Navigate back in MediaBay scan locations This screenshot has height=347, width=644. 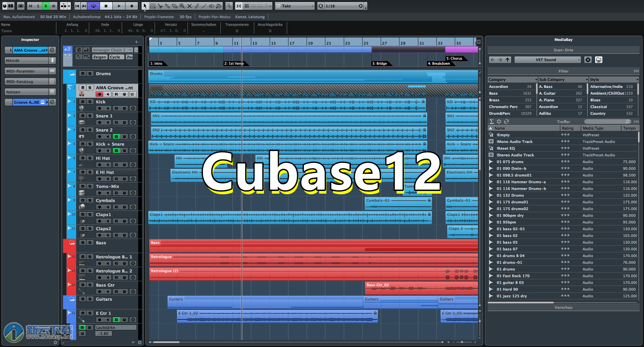pyautogui.click(x=492, y=60)
